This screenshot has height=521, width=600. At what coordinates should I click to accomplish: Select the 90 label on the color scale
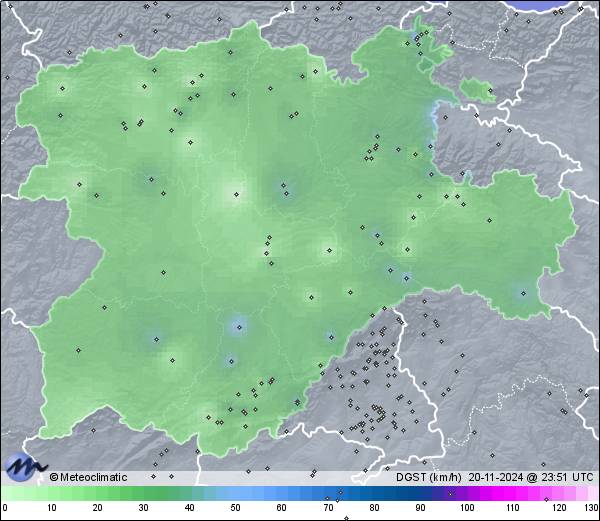coord(420,508)
